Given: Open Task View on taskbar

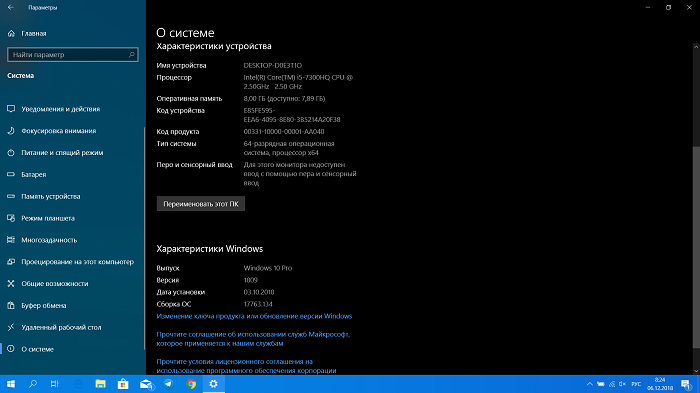Looking at the screenshot, I should pyautogui.click(x=54, y=384).
